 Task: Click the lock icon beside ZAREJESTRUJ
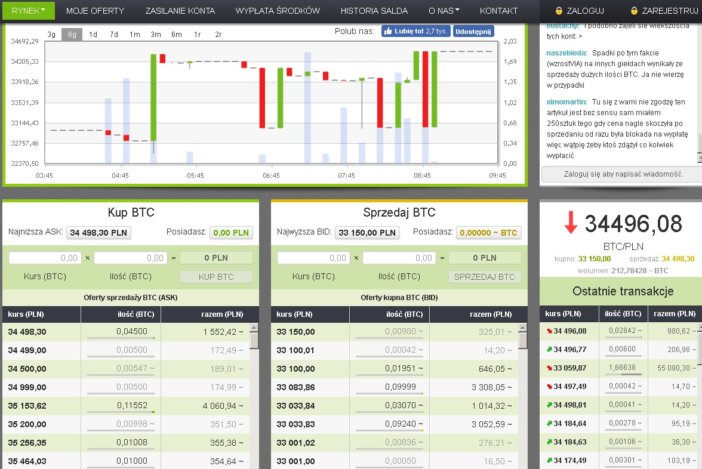coord(634,11)
